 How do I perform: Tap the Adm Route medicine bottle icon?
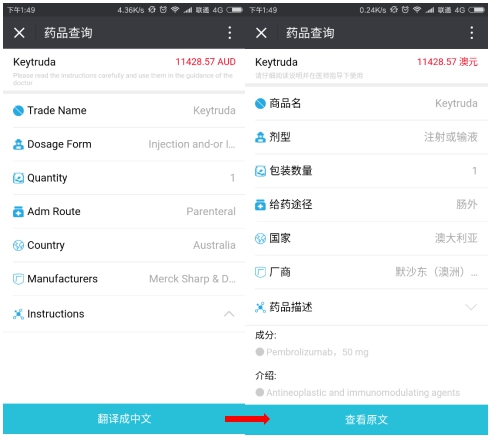pos(18,212)
